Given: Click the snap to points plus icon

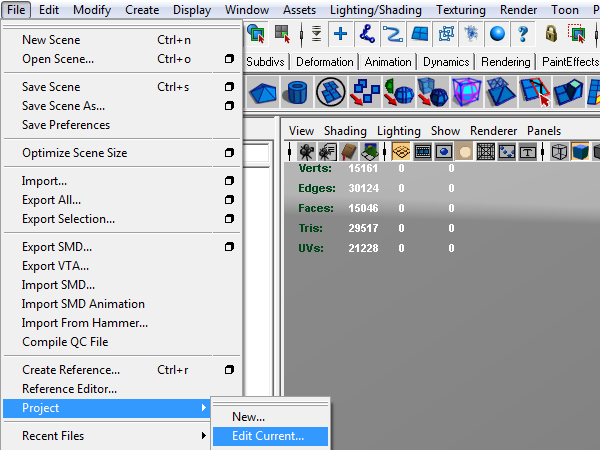Looking at the screenshot, I should [x=340, y=34].
